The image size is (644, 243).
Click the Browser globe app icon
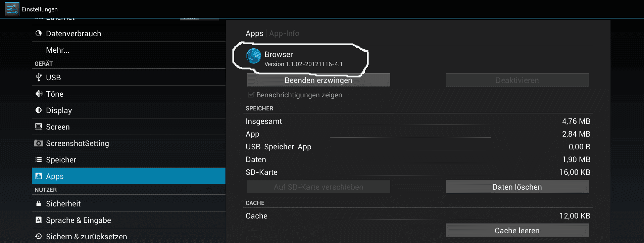254,56
